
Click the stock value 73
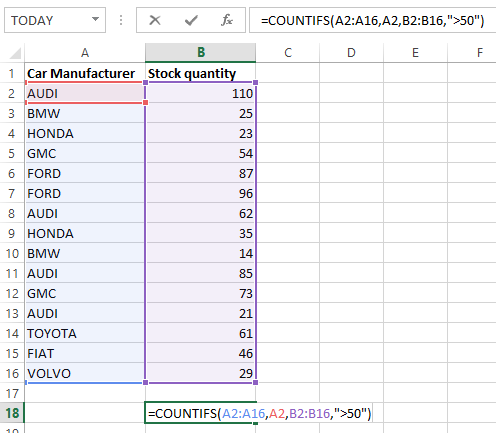(201, 293)
